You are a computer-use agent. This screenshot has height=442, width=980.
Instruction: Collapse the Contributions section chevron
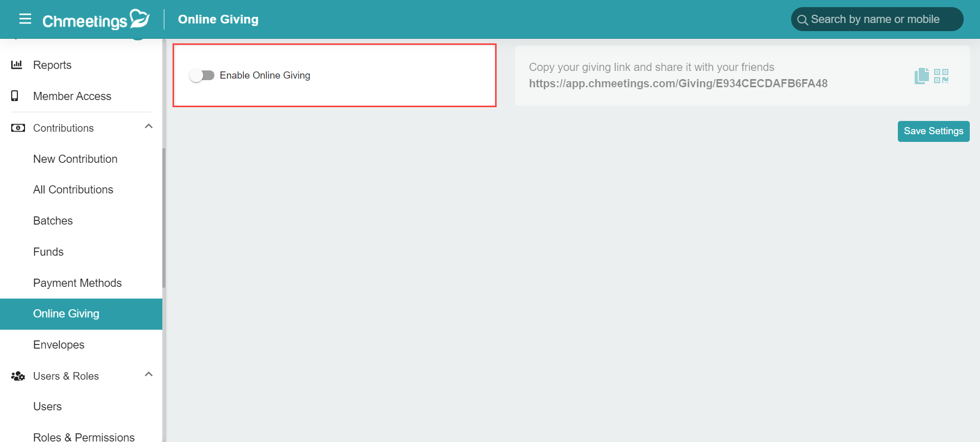coord(149,126)
